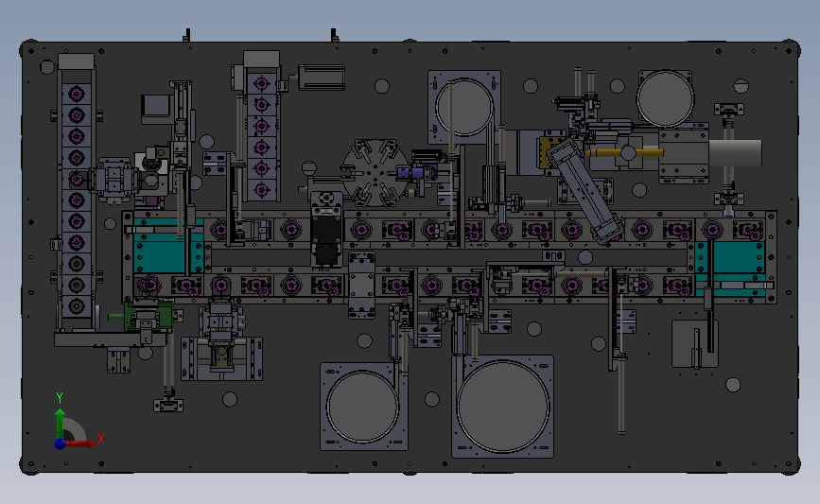The image size is (820, 504).
Task: Select the yellow horizontal shaft component
Action: tap(624, 153)
